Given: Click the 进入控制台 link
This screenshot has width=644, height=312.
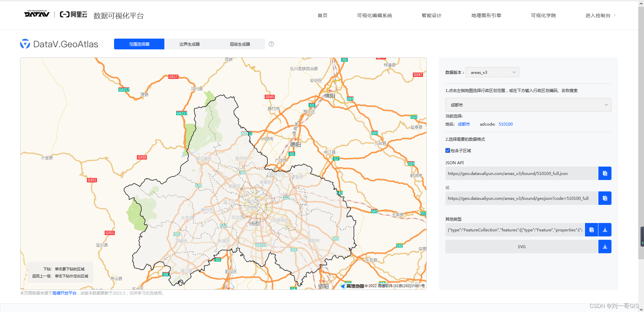Looking at the screenshot, I should point(598,15).
